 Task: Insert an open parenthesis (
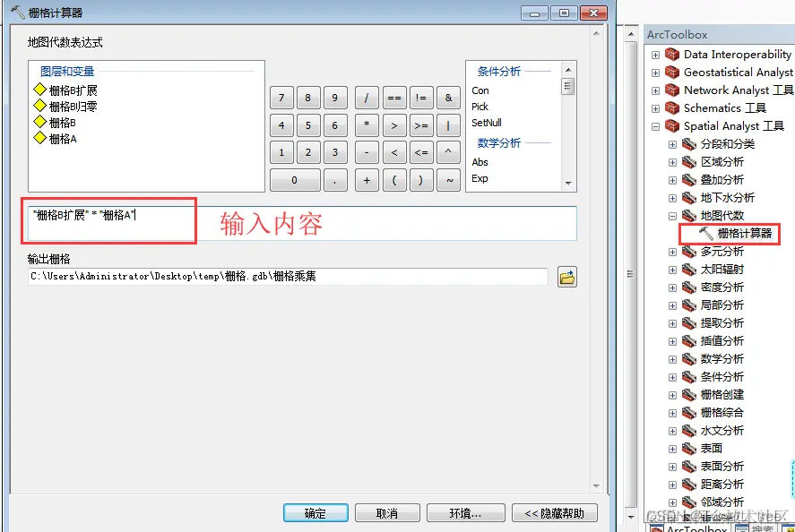(x=394, y=180)
